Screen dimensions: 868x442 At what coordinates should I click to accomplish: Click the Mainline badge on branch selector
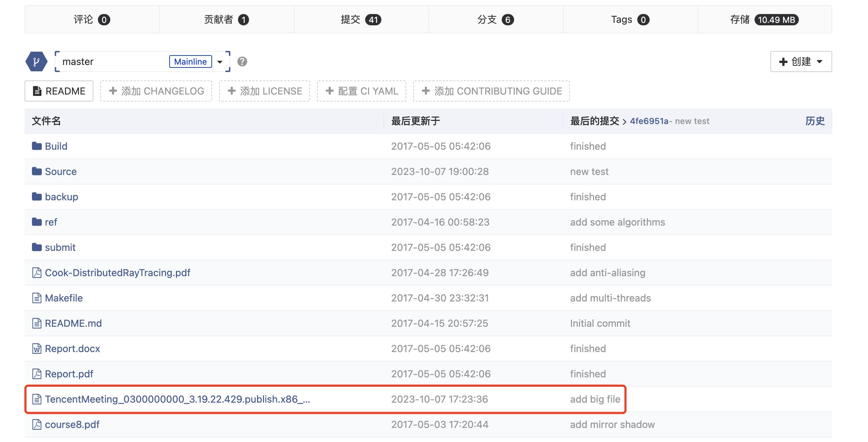(x=190, y=62)
